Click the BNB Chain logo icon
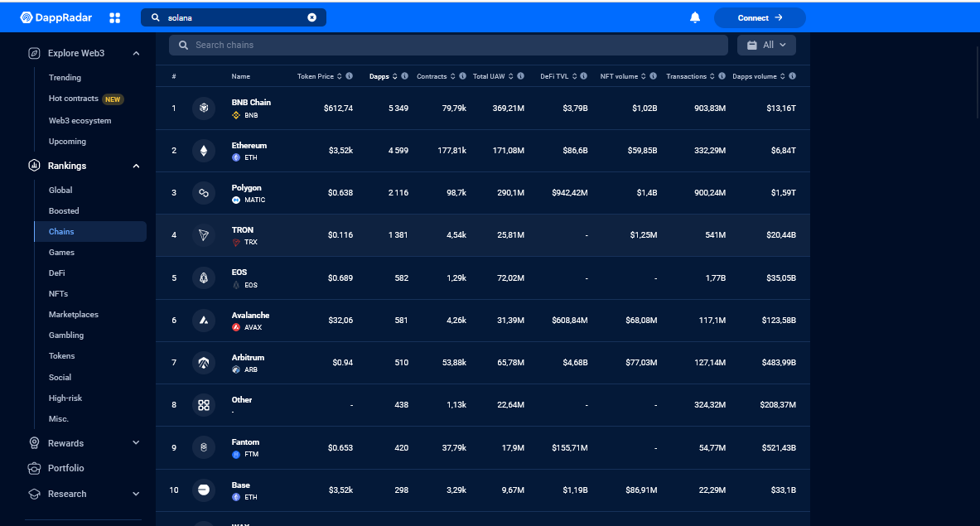 coord(204,109)
